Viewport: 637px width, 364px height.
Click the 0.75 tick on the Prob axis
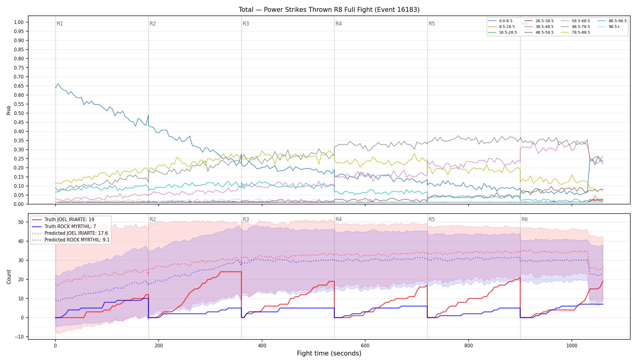19,68
